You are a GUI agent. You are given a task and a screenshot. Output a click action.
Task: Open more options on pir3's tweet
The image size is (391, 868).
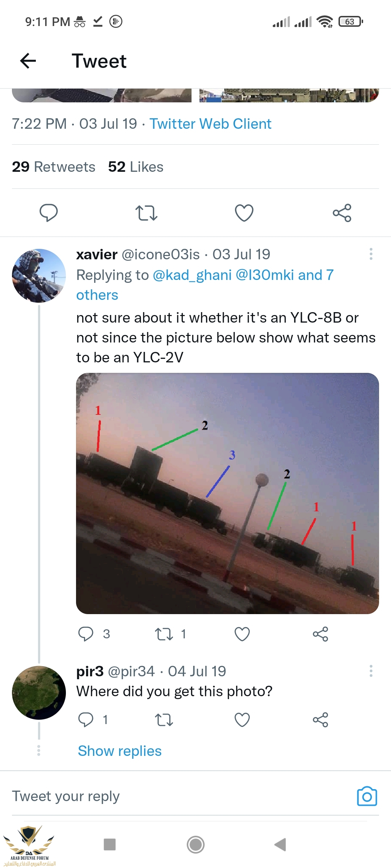371,671
